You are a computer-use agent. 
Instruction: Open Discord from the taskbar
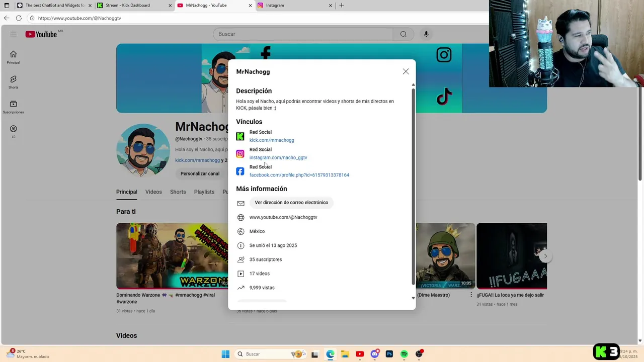375,354
